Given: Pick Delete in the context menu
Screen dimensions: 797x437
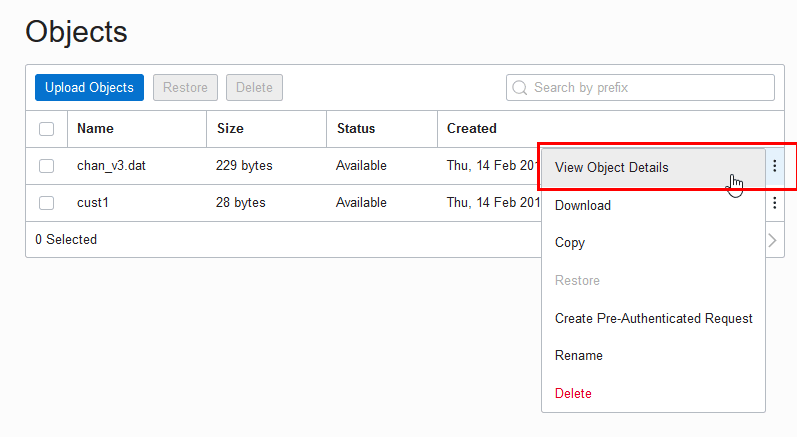Looking at the screenshot, I should [x=573, y=393].
